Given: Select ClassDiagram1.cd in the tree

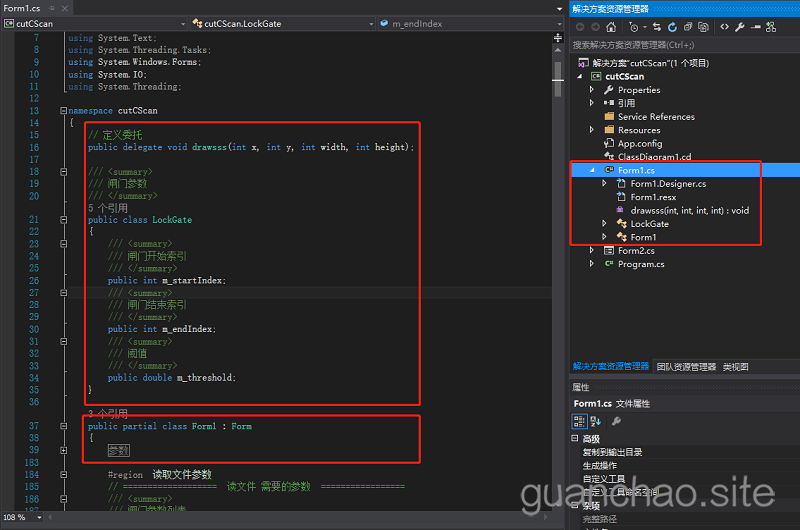Looking at the screenshot, I should (x=655, y=157).
